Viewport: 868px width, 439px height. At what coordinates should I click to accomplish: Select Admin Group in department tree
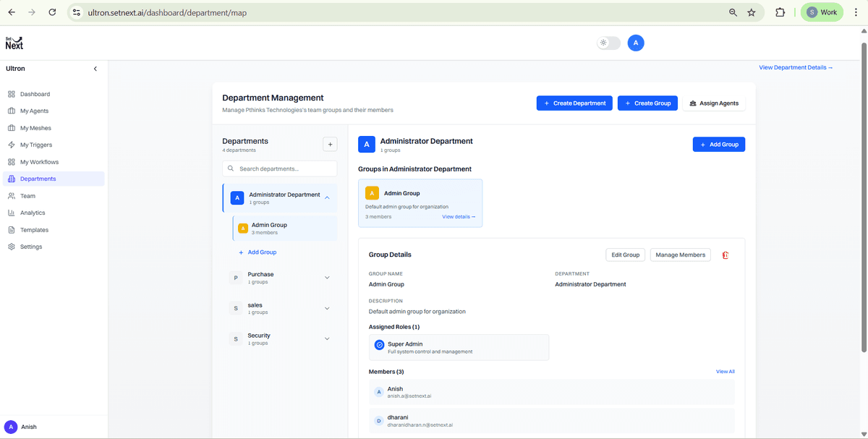(285, 228)
